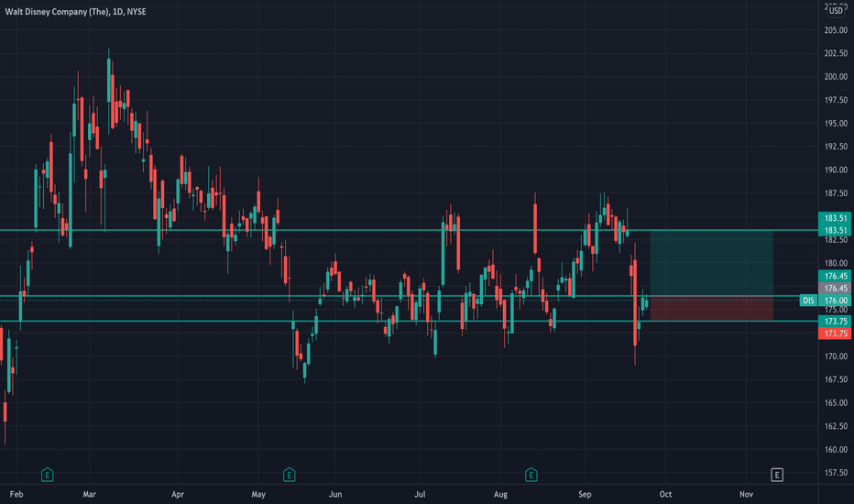Viewport: 854px width, 504px height.
Task: Click the Oct label on time axis
Action: (665, 494)
